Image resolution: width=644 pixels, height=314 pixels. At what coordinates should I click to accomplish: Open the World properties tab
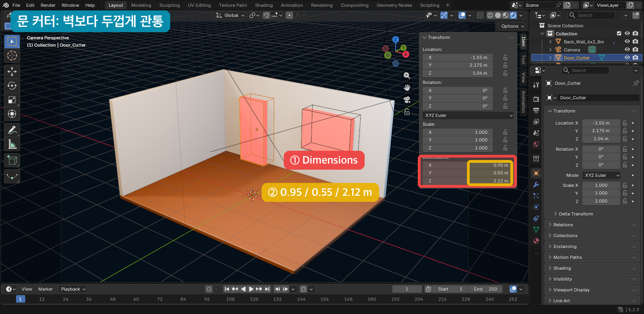[x=536, y=144]
